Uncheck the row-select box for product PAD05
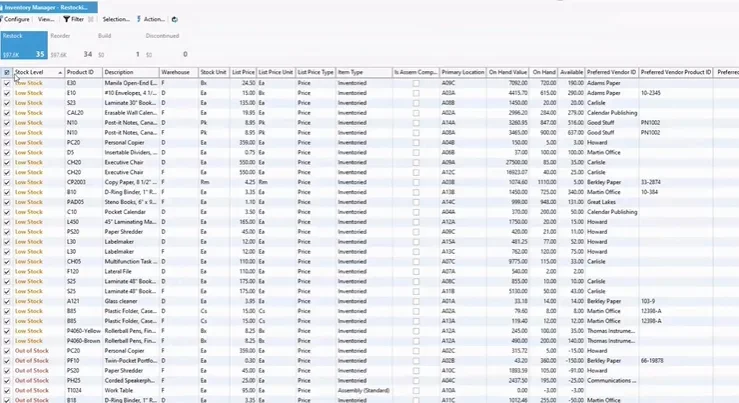 (x=7, y=202)
